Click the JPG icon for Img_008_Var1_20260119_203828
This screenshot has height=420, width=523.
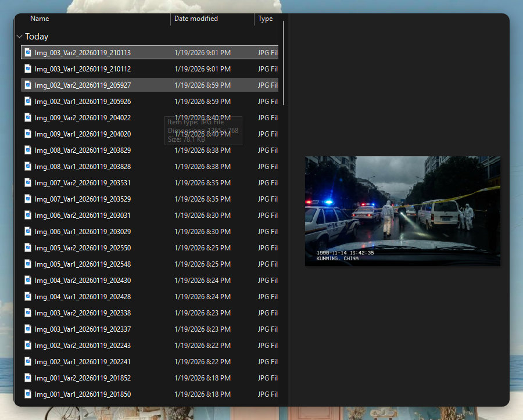[x=27, y=167]
